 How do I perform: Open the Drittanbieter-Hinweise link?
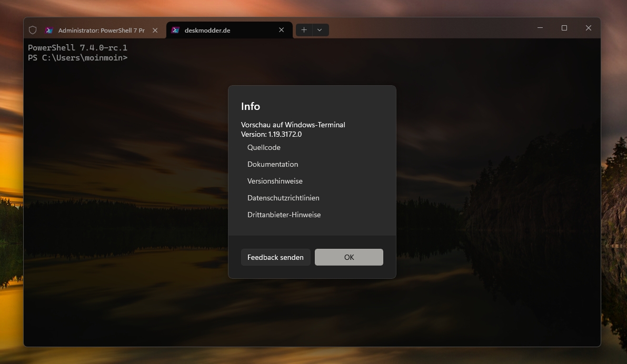284,215
